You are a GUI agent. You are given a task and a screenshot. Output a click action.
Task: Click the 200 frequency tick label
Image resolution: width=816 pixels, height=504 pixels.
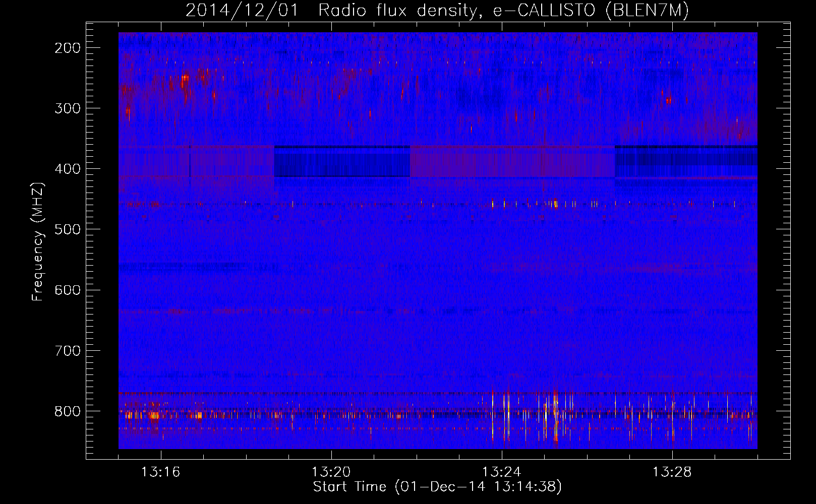click(68, 48)
